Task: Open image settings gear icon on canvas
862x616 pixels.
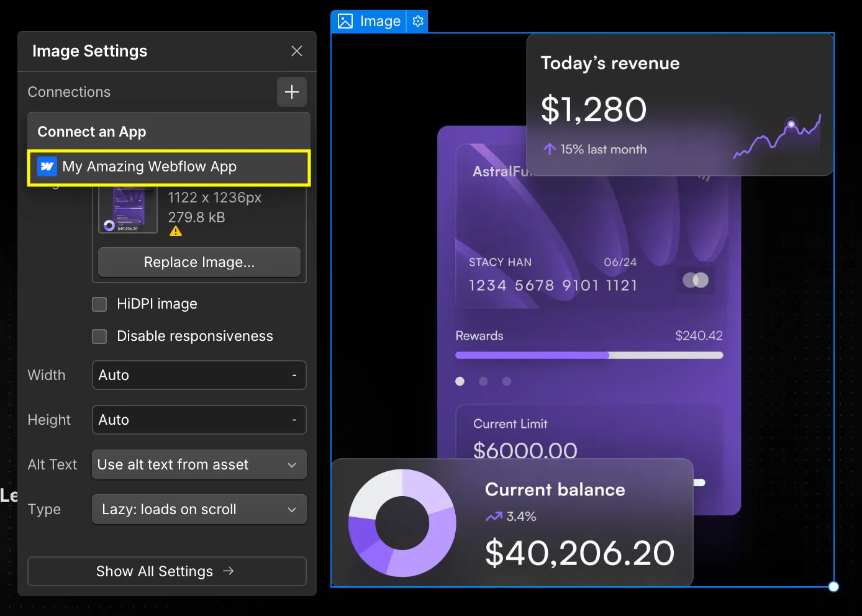Action: pos(418,21)
